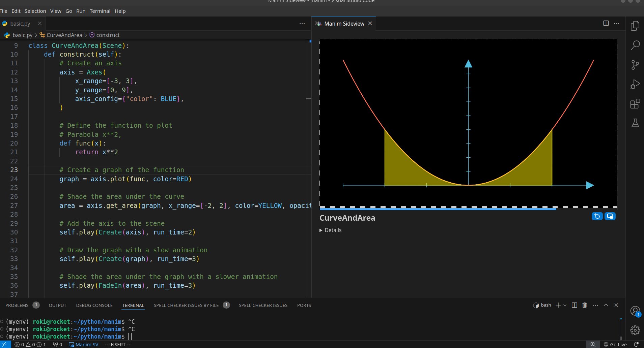Screen dimensions: 644x348
Task: Expand the CurveAndArea breadcrumb
Action: [x=64, y=35]
